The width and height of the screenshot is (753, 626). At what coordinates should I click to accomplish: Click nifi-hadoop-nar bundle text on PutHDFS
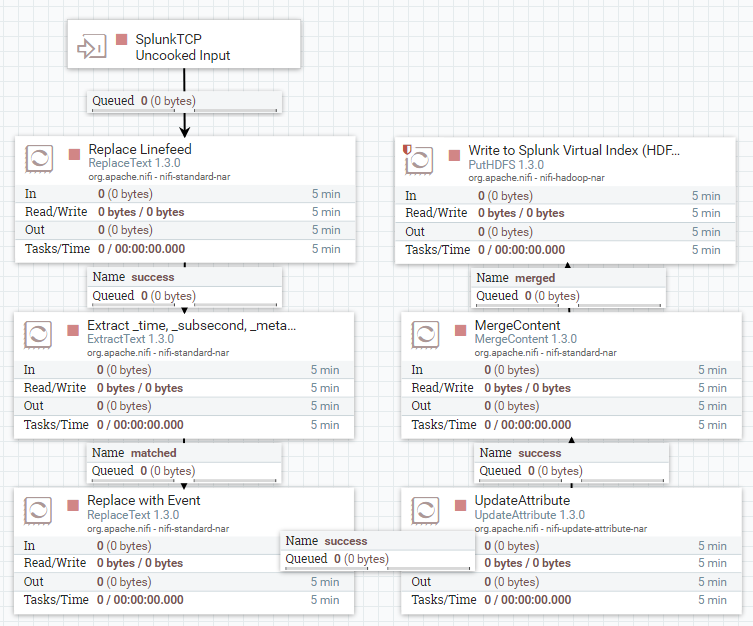point(571,178)
